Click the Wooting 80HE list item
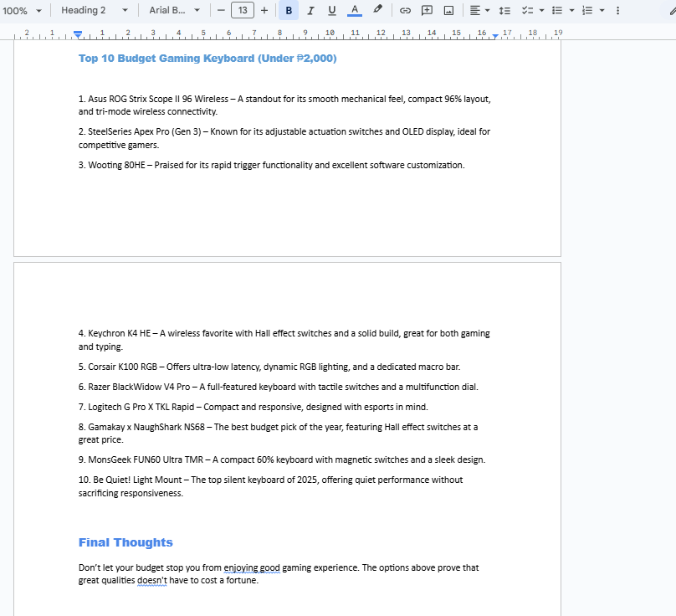Viewport: 676px width, 616px height. [272, 165]
